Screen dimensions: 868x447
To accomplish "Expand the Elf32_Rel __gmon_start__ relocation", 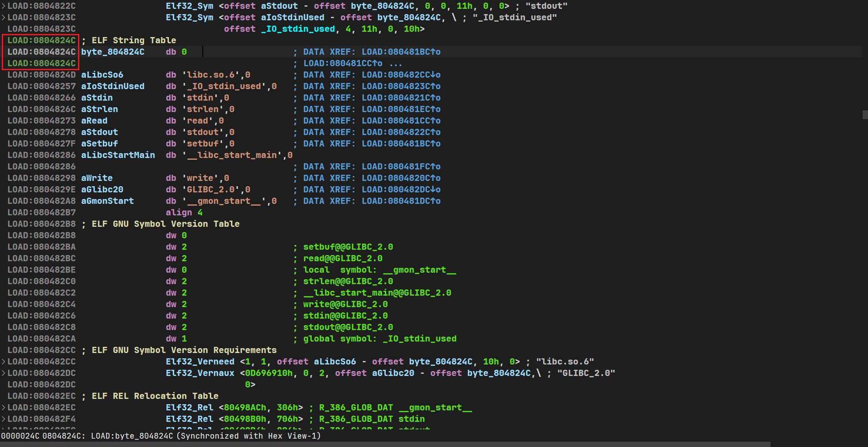I will coord(4,408).
